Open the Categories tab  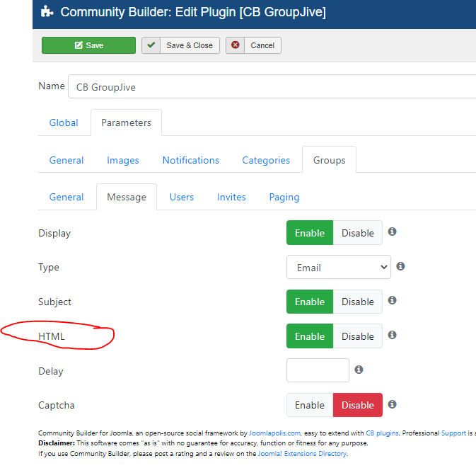[266, 160]
